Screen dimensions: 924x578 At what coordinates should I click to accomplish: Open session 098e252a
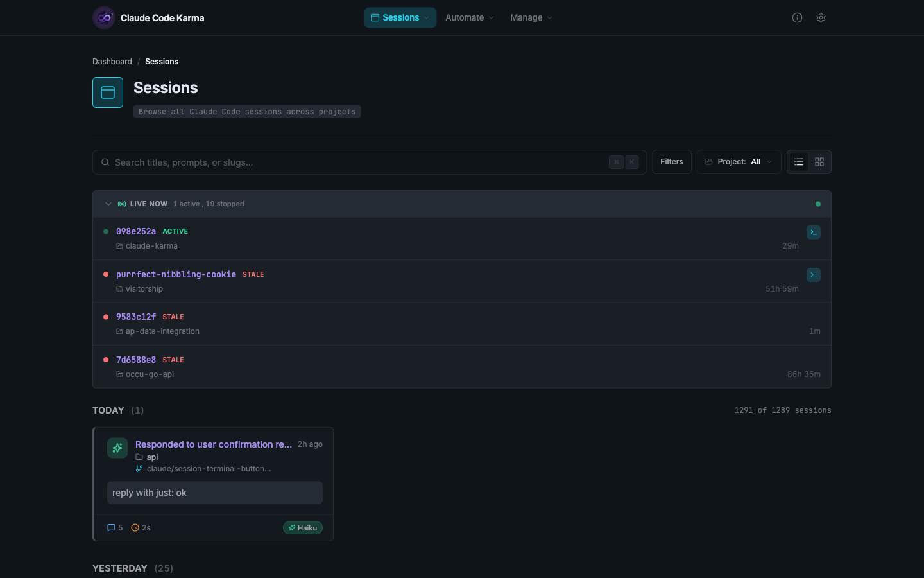(x=136, y=231)
